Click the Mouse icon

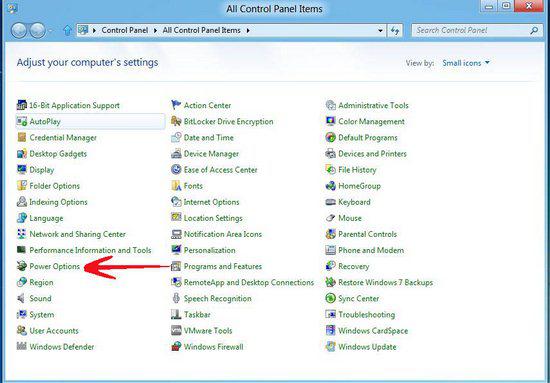tap(330, 218)
